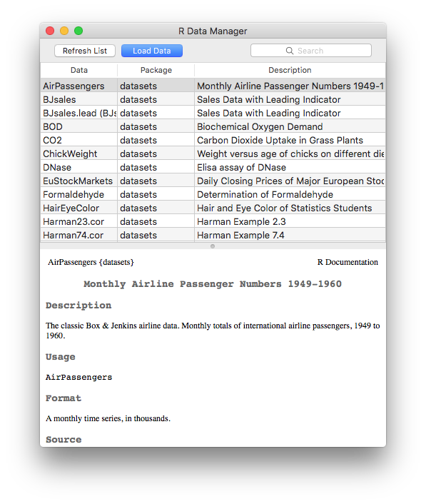Screen dimensions: 426x504
Task: Click the 'AirPassengers {datasets}' documentation header
Action: coord(91,262)
